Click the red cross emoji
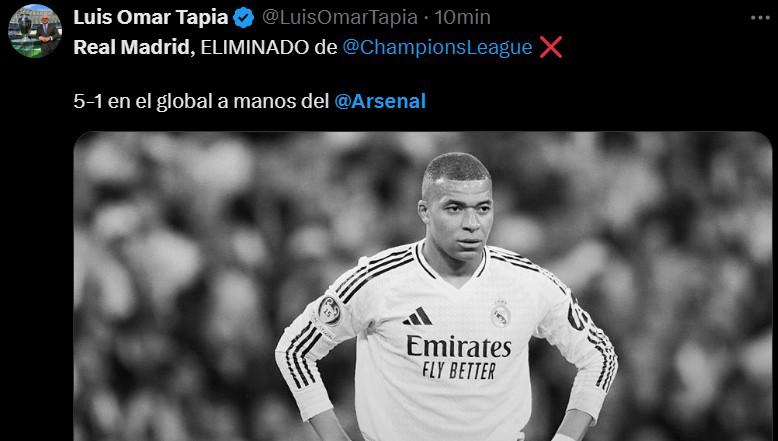Screen dimensions: 778x441 (x=551, y=47)
